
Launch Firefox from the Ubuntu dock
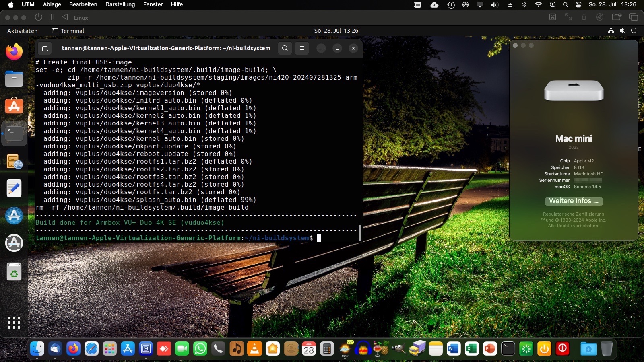pos(14,52)
